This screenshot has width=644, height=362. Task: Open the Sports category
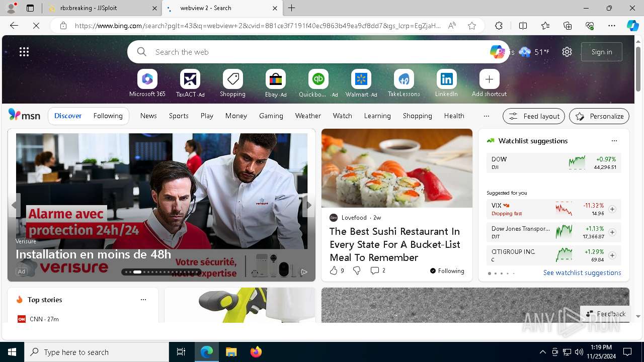[179, 116]
